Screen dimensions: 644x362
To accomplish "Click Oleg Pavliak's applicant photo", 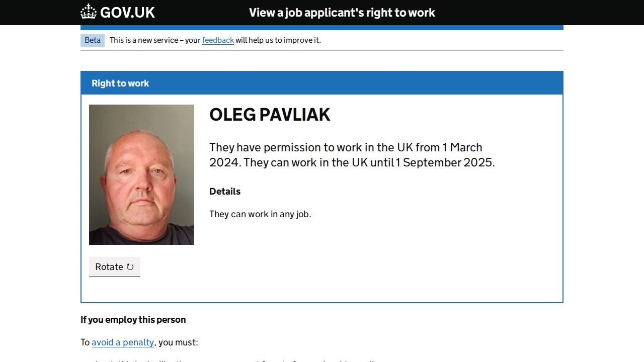I will click(x=141, y=174).
